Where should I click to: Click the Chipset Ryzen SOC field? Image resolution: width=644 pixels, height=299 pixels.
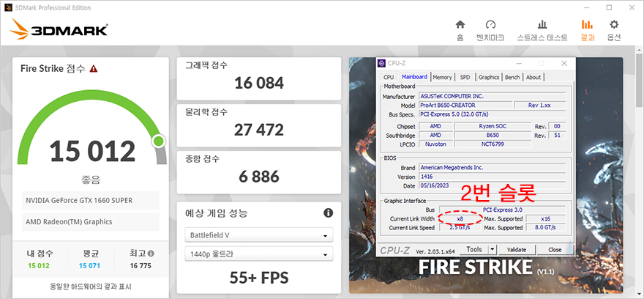(x=493, y=126)
